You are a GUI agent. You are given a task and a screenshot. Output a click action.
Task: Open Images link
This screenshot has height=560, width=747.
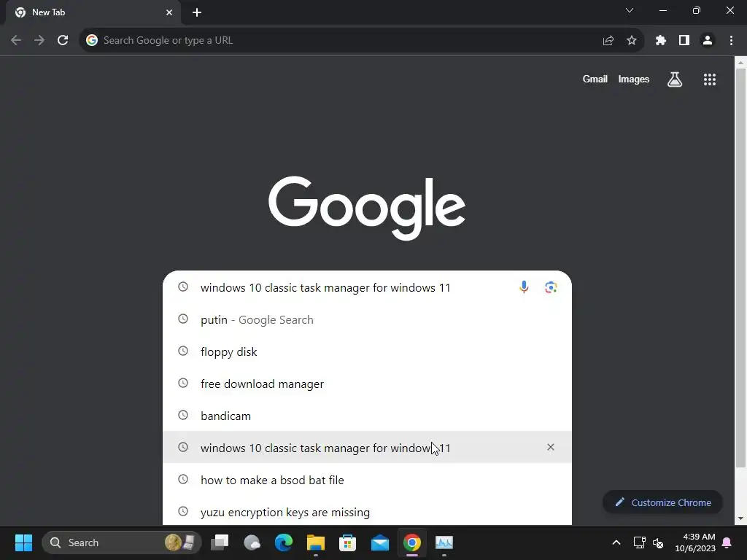click(x=634, y=79)
